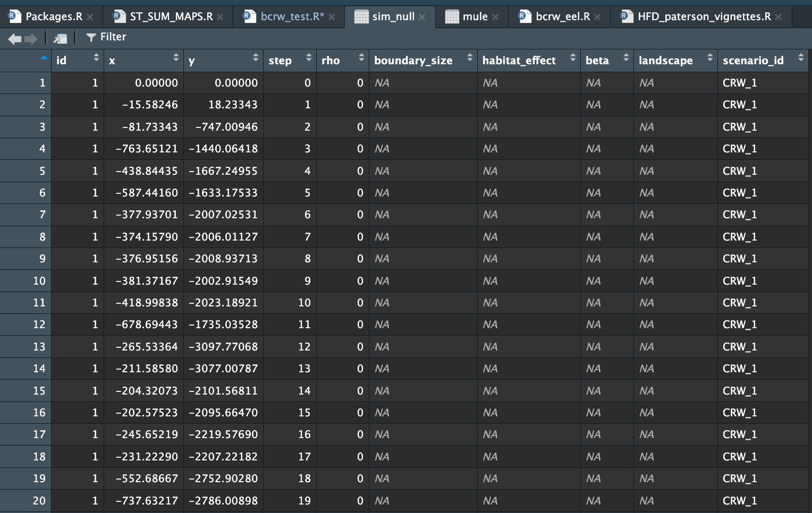
Task: Switch to bcrw_eel.R tab
Action: point(563,16)
